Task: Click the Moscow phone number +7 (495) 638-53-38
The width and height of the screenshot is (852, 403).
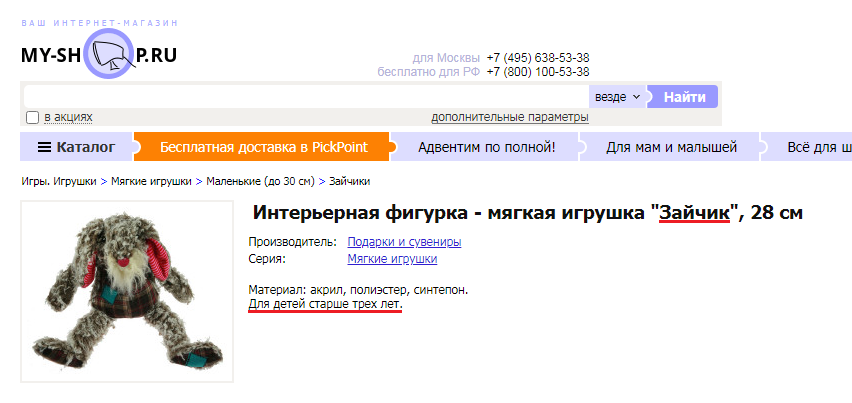Action: point(537,58)
